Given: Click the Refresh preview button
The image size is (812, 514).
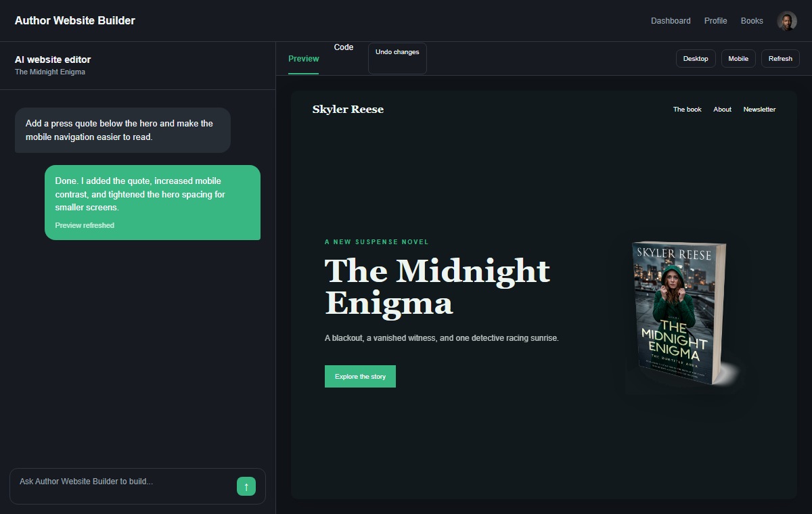Looking at the screenshot, I should pos(780,59).
